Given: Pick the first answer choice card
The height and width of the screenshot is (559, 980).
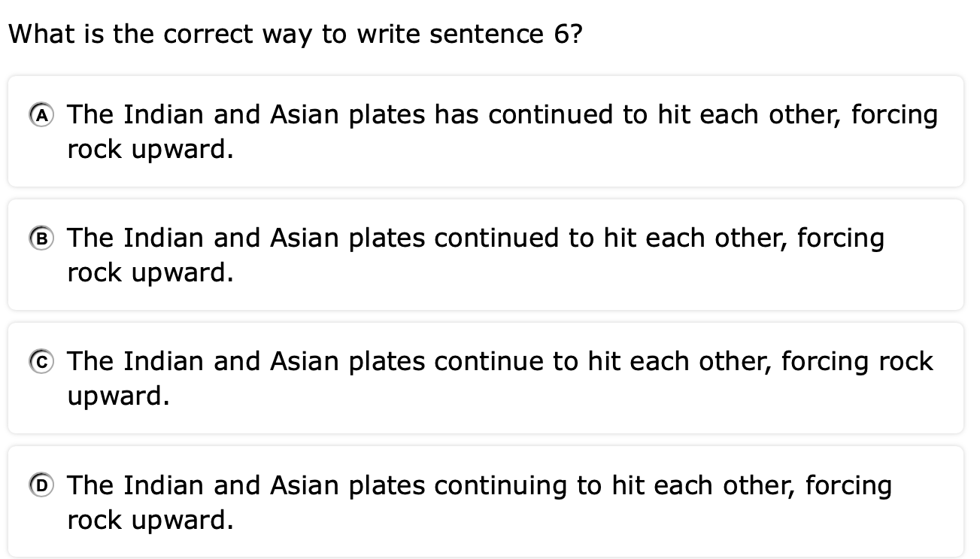Looking at the screenshot, I should click(485, 132).
